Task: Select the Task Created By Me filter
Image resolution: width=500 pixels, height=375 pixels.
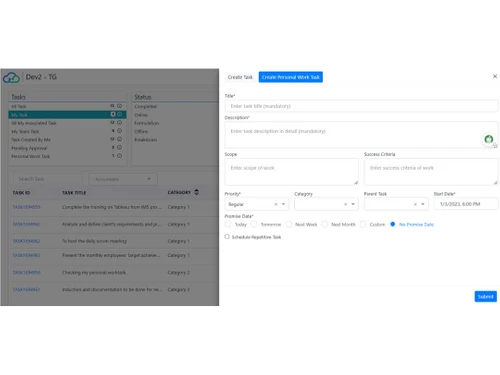Action: pos(67,139)
